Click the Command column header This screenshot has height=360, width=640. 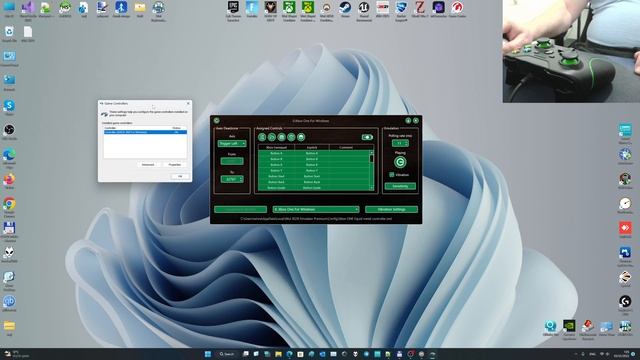click(346, 147)
